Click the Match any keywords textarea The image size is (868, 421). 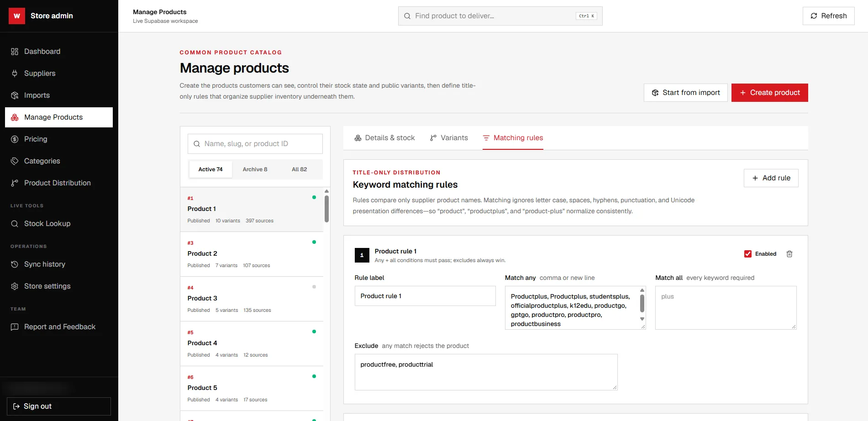coord(575,308)
